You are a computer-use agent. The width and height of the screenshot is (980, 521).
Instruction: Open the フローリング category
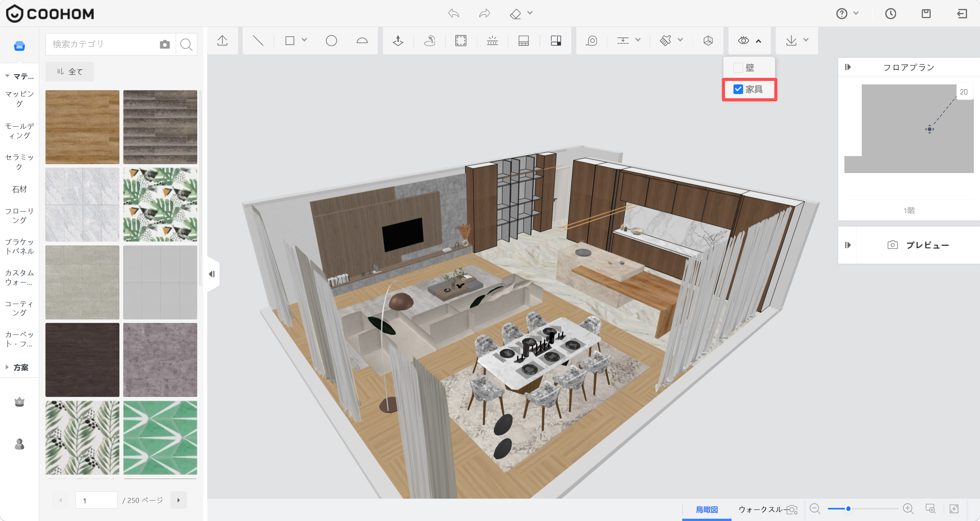[19, 216]
